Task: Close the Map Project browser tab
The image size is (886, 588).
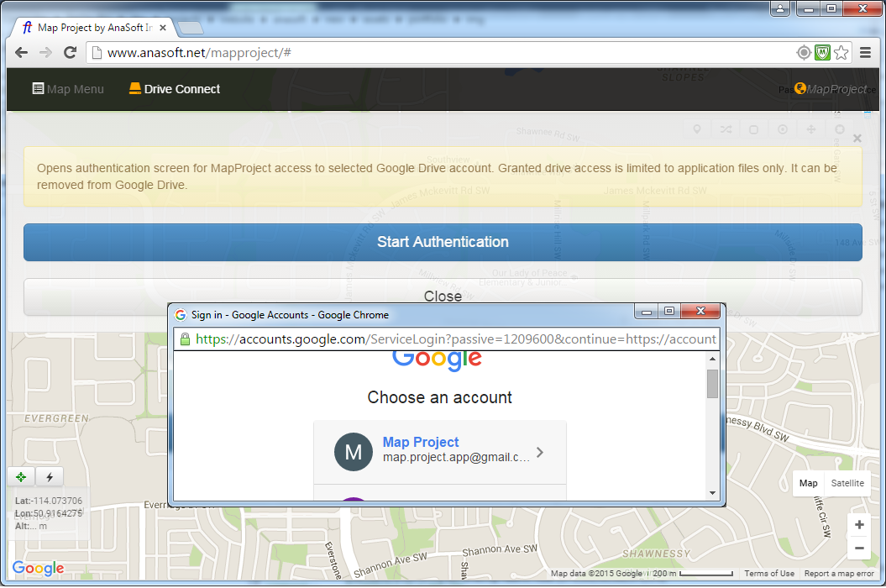Action: [x=163, y=28]
